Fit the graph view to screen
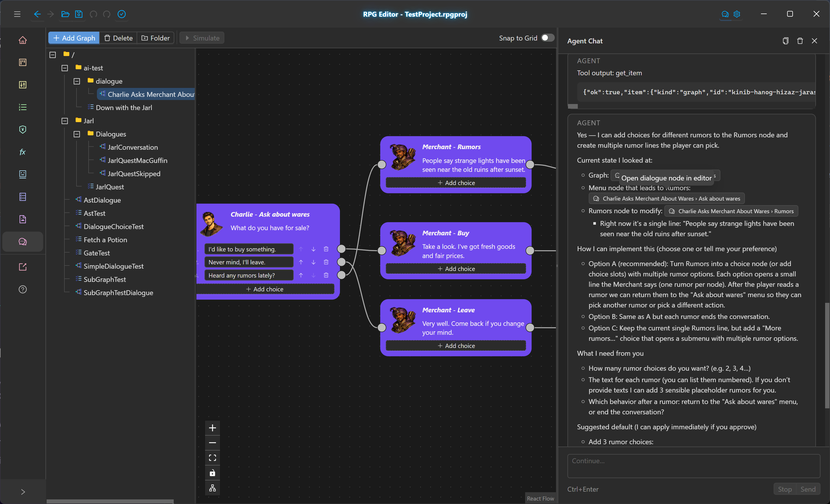The image size is (830, 504). click(x=212, y=458)
